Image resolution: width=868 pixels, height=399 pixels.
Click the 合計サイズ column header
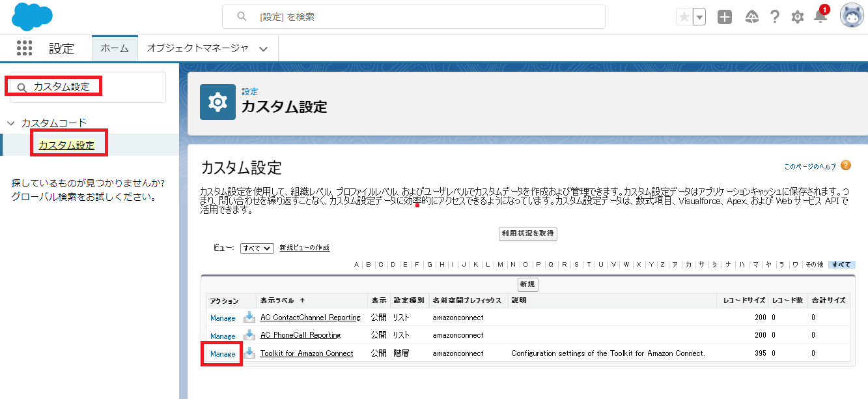pyautogui.click(x=828, y=301)
